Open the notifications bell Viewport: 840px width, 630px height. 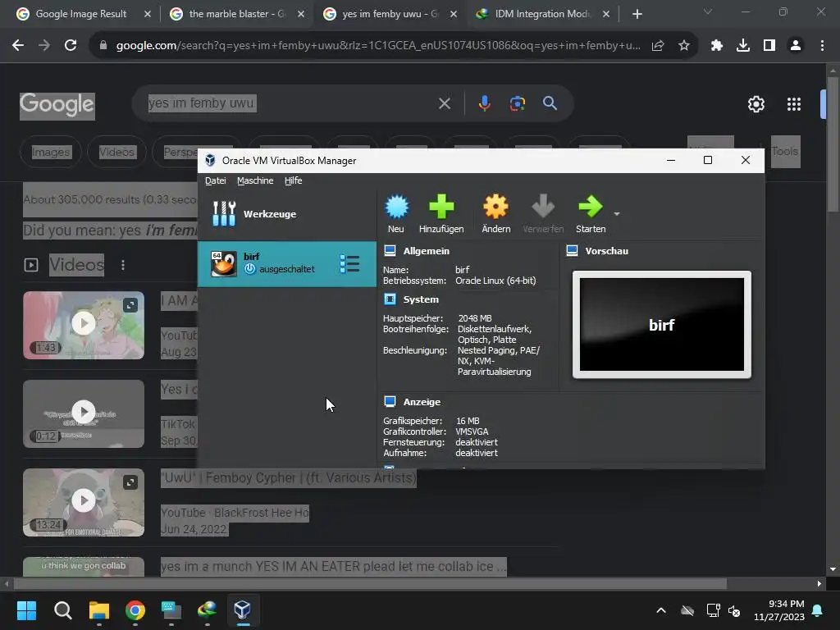pos(818,610)
